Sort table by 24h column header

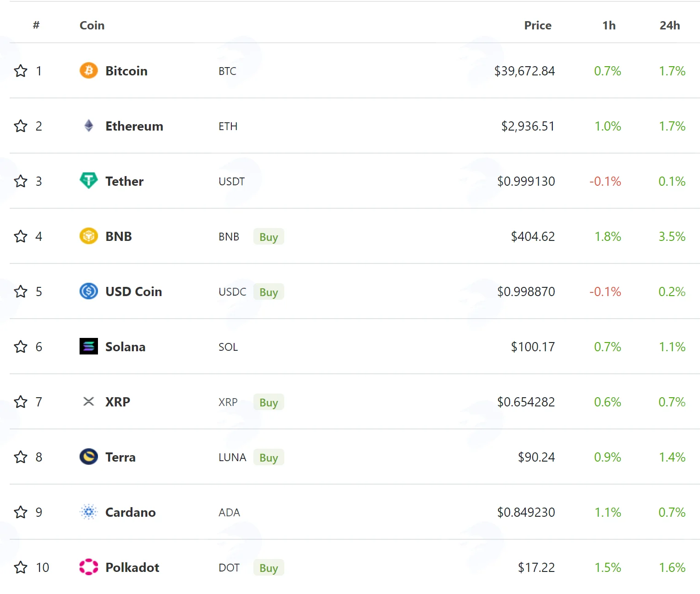(670, 25)
